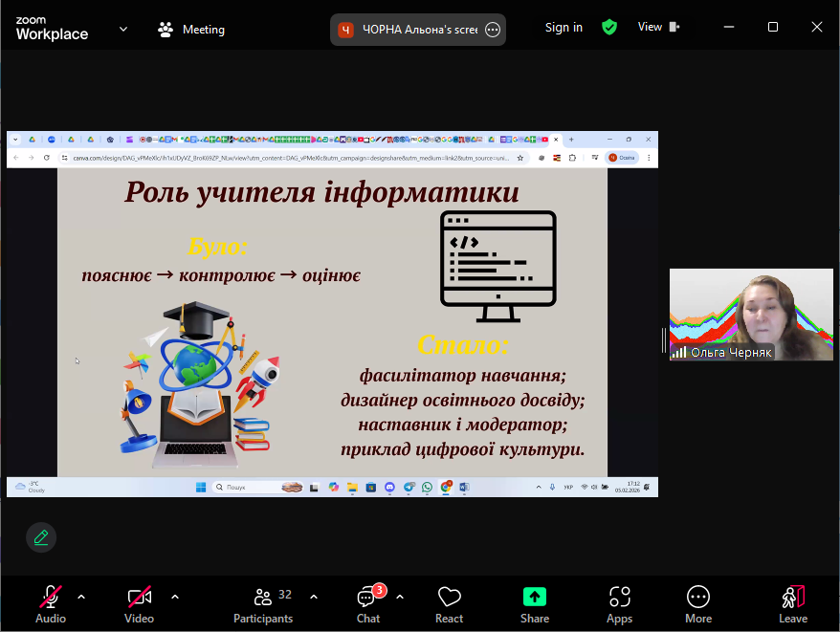This screenshot has height=632, width=840.
Task: Select Ольга Черняк's video thumbnail
Action: click(x=751, y=315)
